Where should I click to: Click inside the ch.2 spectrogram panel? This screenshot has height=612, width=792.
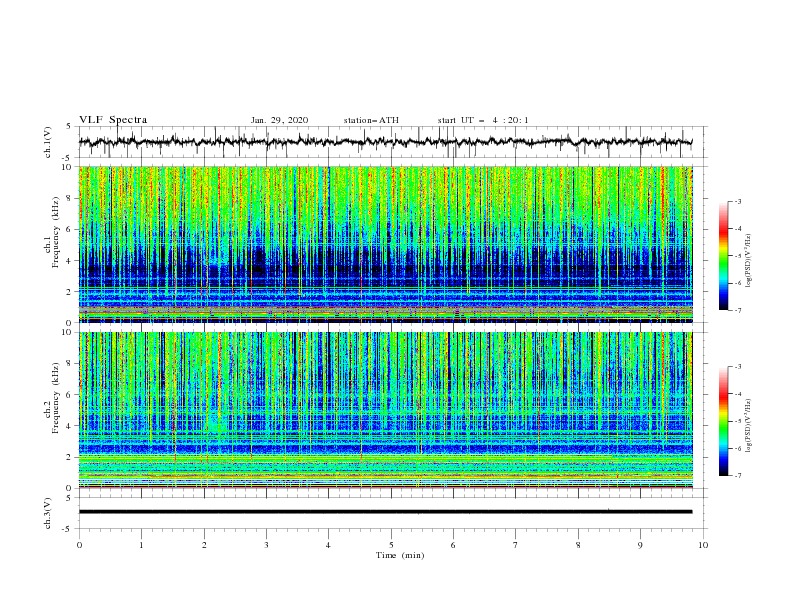pyautogui.click(x=385, y=410)
